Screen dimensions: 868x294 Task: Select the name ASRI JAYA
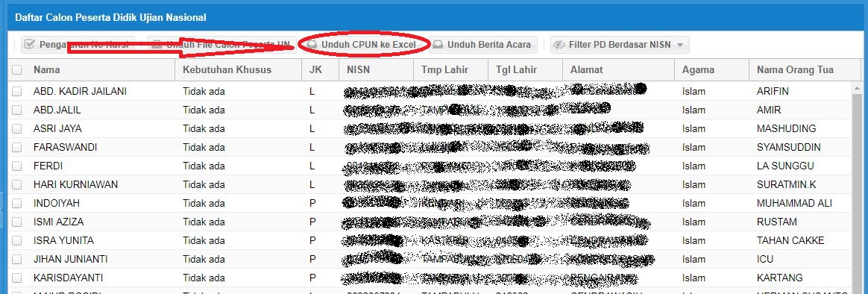pos(57,129)
